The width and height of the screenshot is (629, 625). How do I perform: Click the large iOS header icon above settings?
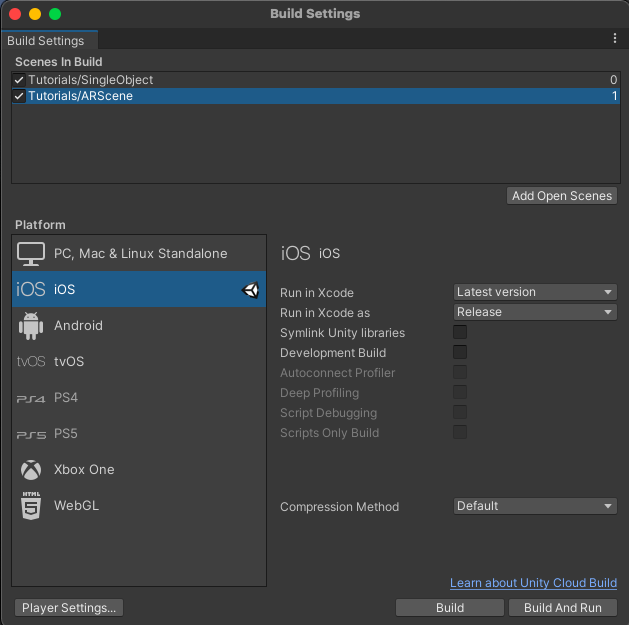(296, 253)
